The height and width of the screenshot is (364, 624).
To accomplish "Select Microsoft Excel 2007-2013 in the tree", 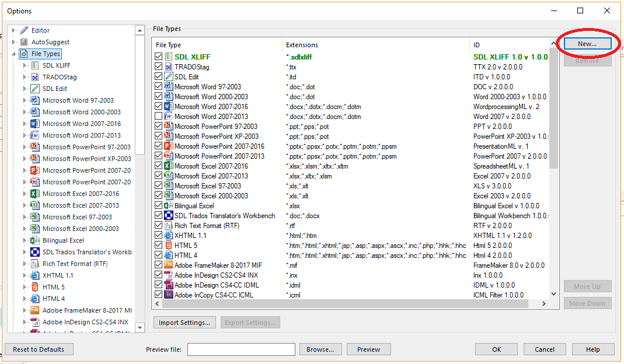I will pos(81,205).
